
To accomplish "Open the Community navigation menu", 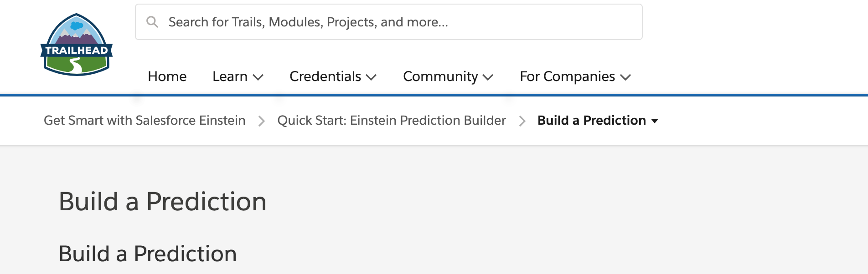I will coord(440,76).
